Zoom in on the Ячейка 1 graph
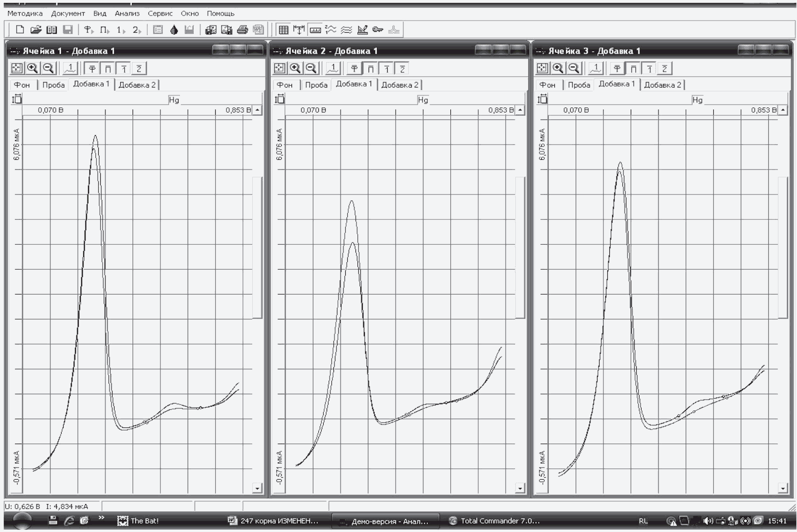797x532 pixels. (x=32, y=68)
